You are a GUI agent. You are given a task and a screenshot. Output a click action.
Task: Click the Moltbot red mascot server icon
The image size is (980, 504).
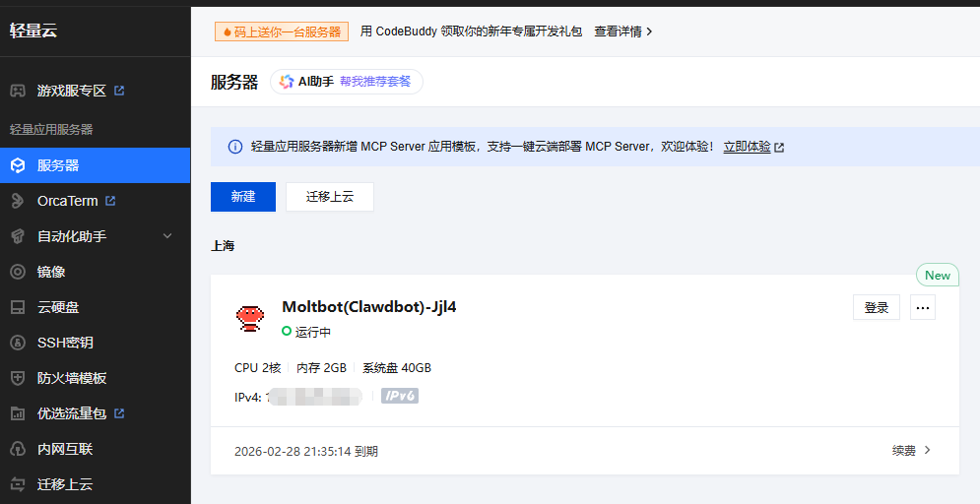[249, 317]
